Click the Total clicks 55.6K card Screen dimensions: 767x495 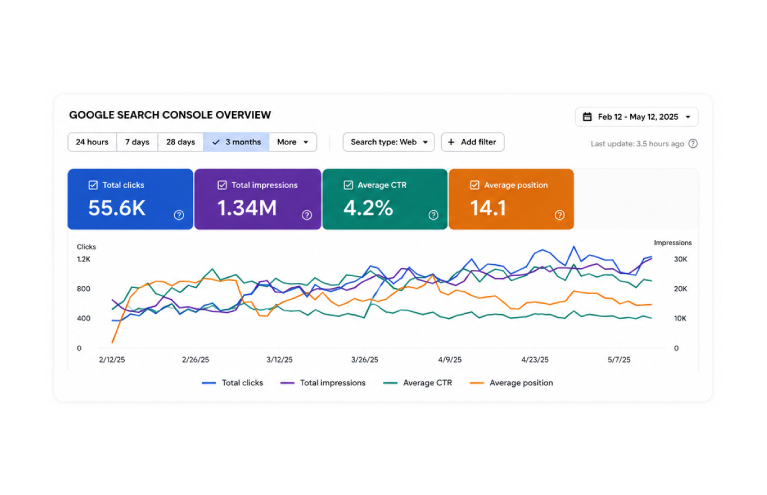coord(130,199)
